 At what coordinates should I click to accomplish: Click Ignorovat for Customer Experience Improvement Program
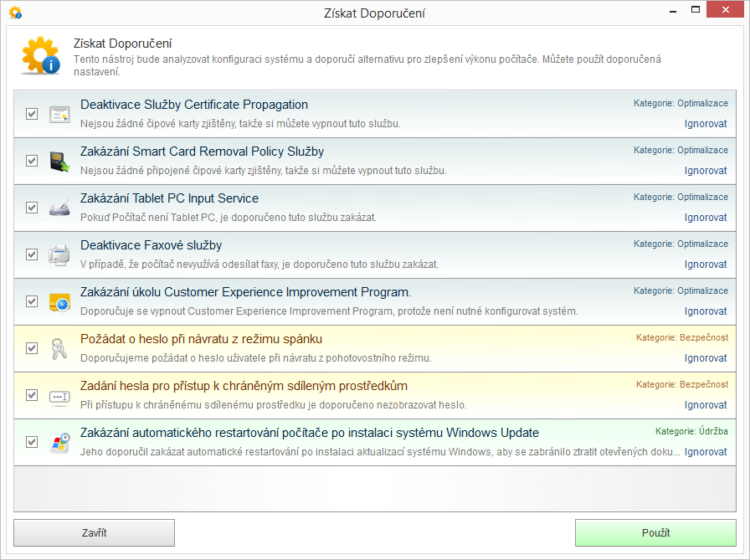click(x=706, y=311)
